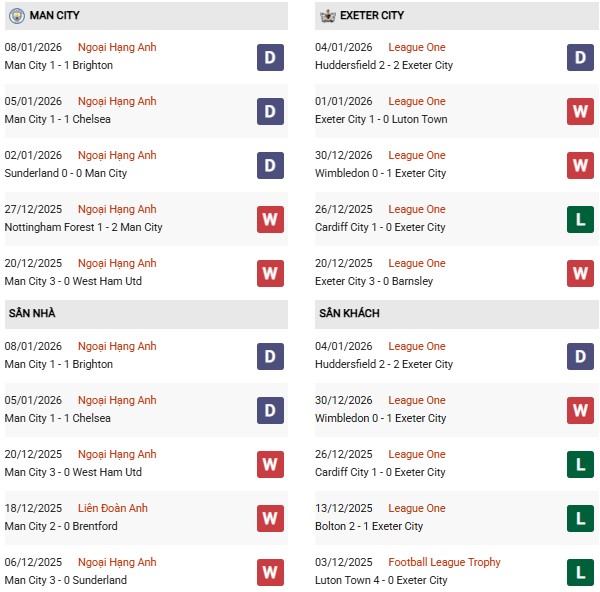
Task: Open the Football League Trophy link
Action: 445,562
